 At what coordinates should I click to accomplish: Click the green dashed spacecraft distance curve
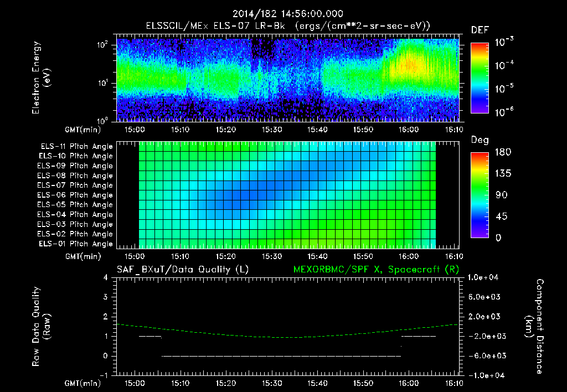pos(288,337)
